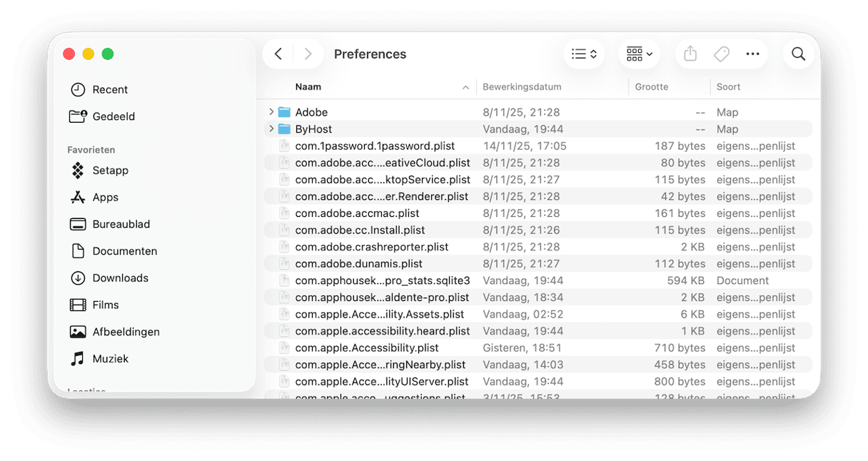The image size is (868, 461).
Task: Sort by the Naam column header
Action: (x=308, y=87)
